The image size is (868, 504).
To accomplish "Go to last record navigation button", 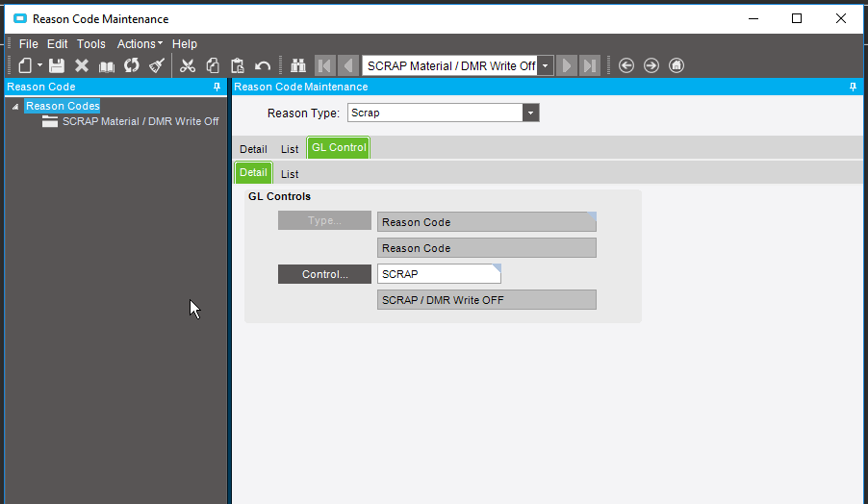I will coord(590,65).
